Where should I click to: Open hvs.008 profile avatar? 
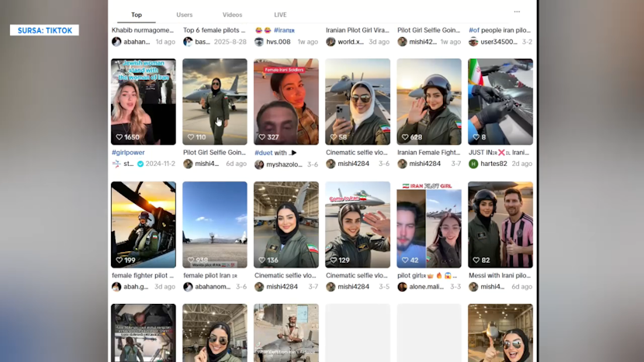pos(258,42)
